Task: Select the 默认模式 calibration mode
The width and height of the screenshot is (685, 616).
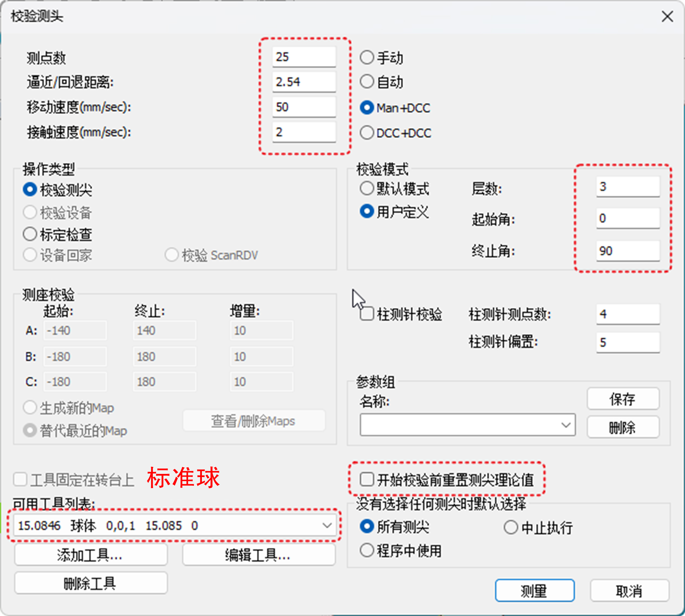Action: click(367, 188)
